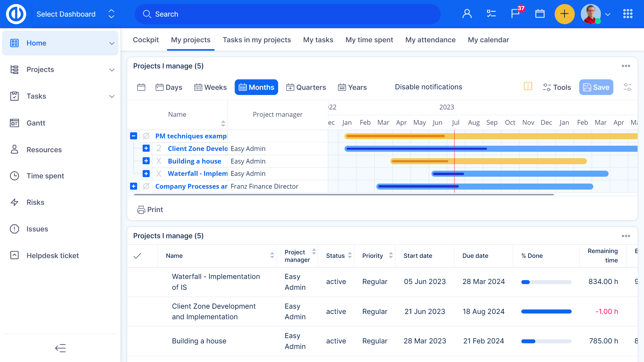Screen dimensions: 644x362
Task: Collapse the PM techniques example project
Action: pyautogui.click(x=134, y=136)
